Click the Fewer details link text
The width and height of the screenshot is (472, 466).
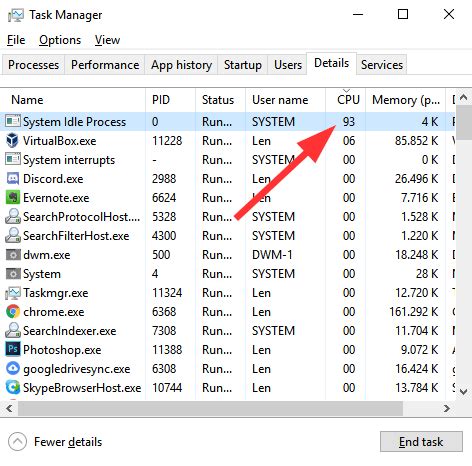click(68, 442)
